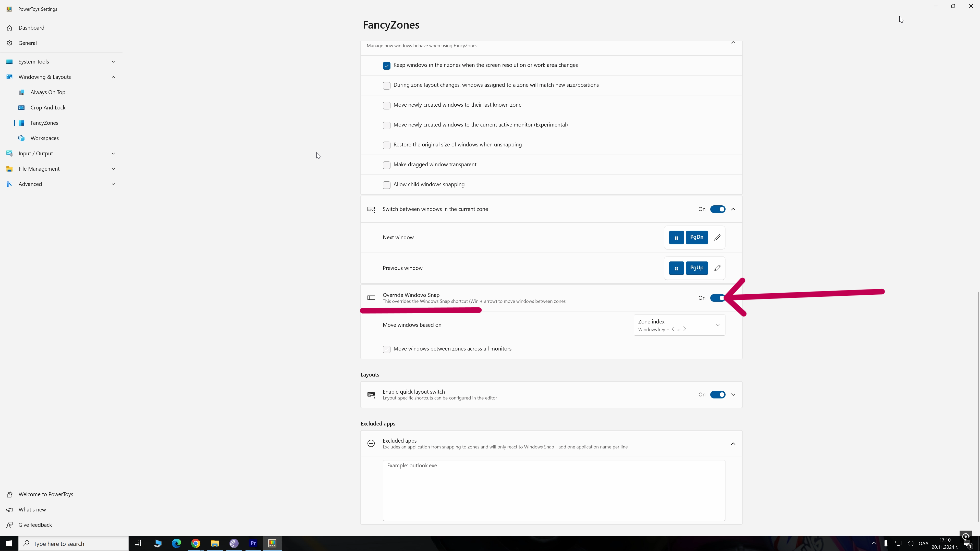Viewport: 980px width, 551px height.
Task: Expand the System Tools group
Action: coord(113,61)
